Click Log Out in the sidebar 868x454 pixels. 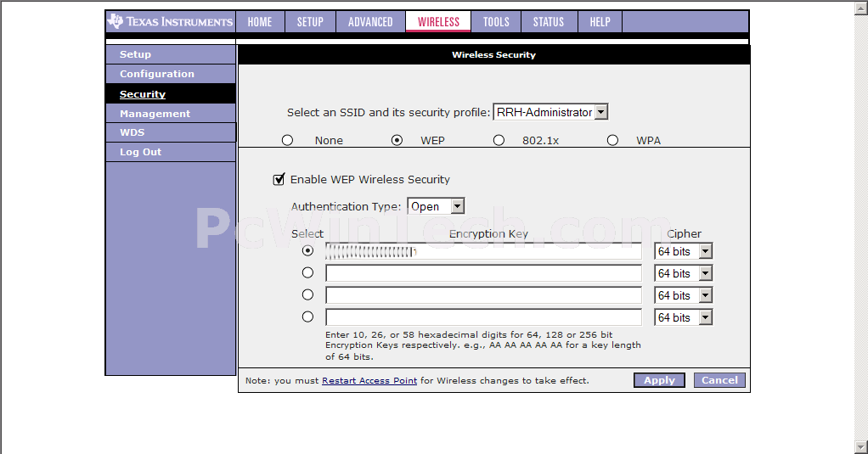click(171, 152)
